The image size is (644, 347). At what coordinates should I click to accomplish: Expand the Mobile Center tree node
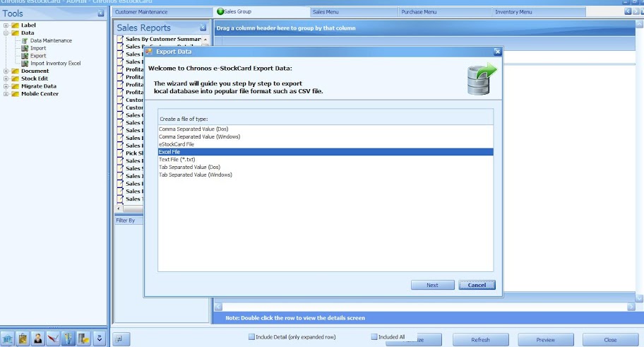6,94
